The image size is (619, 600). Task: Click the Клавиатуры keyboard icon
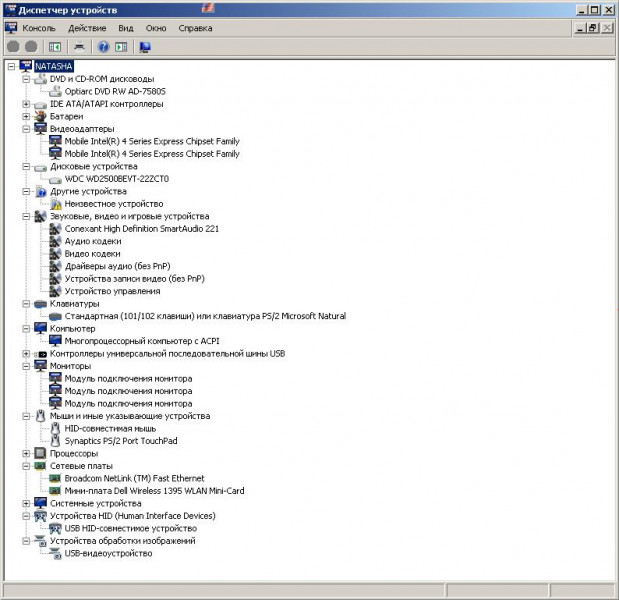click(x=40, y=304)
